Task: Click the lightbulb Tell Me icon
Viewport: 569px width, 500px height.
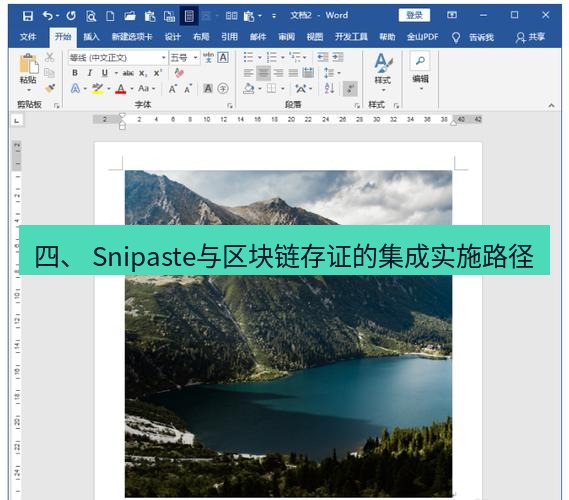Action: click(x=456, y=37)
